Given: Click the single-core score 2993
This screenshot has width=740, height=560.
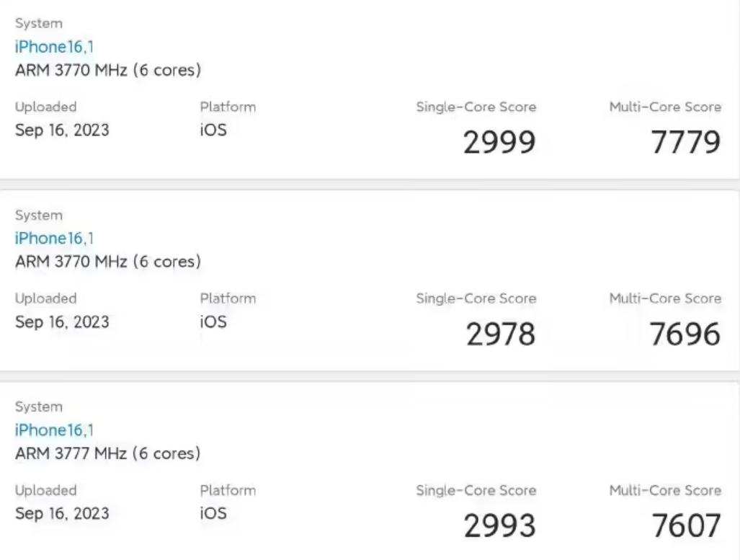Looking at the screenshot, I should [500, 525].
